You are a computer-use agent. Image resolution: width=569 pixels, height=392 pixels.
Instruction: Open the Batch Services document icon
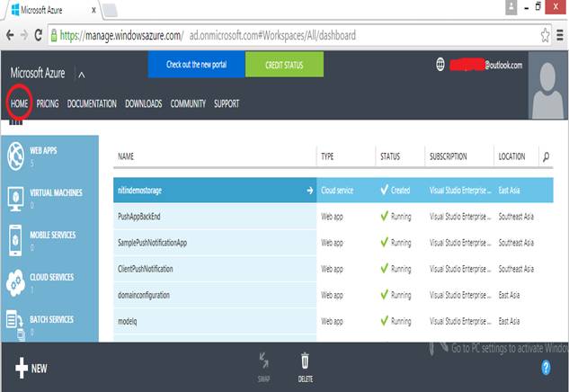click(15, 325)
